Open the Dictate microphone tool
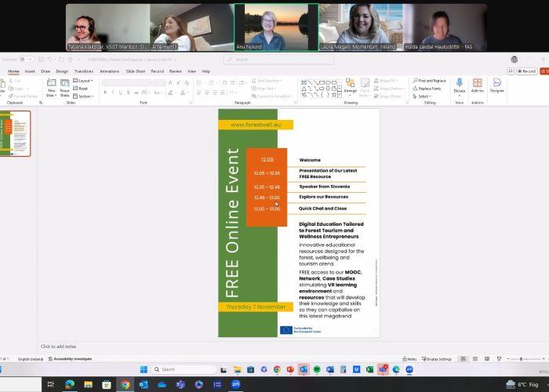Screen dimensions: 549x392 point(460,85)
